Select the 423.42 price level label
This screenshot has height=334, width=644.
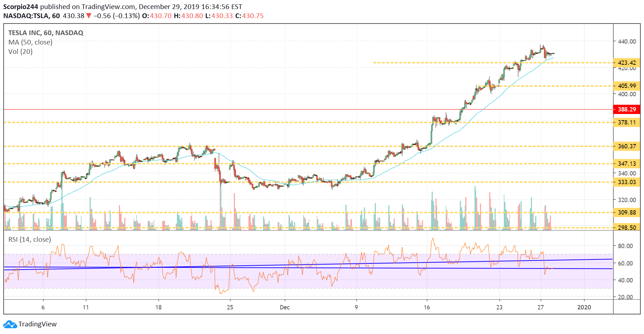point(627,63)
